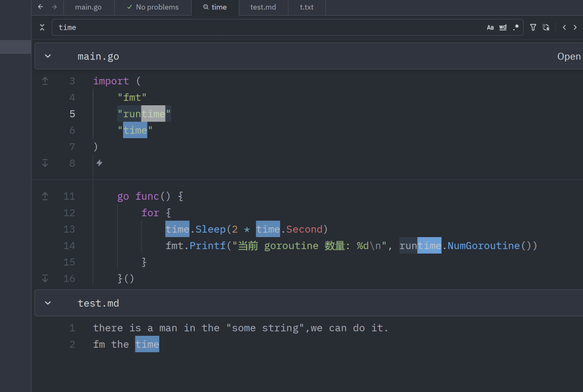Collapse all search results icon
Image resolution: width=583 pixels, height=392 pixels.
click(x=42, y=28)
